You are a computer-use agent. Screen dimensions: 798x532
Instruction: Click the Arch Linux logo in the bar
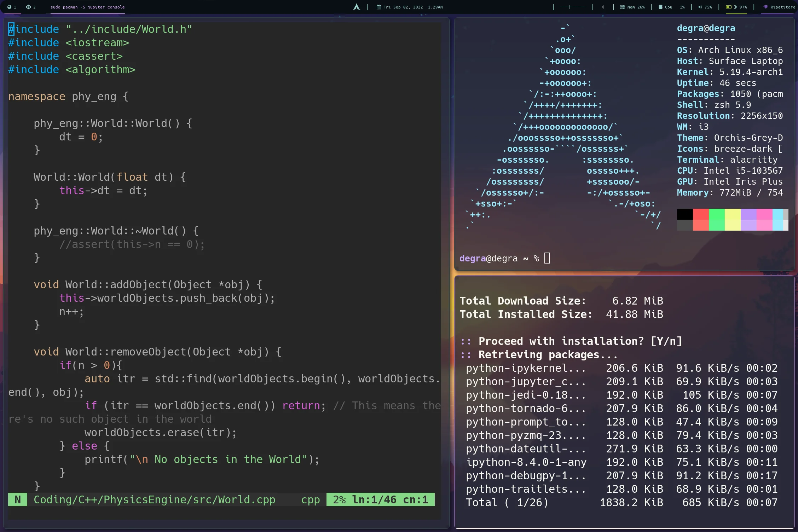[356, 7]
